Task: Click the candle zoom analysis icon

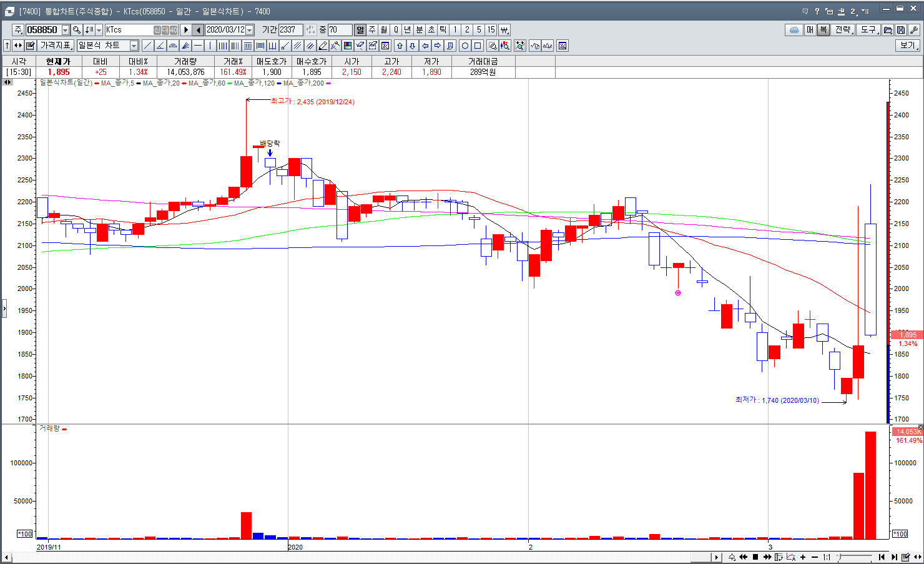Action: tap(505, 46)
